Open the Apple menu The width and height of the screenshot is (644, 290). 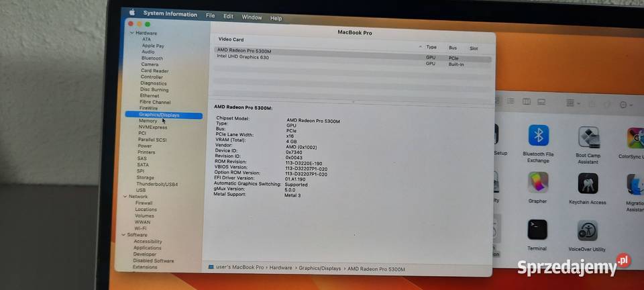[132, 12]
